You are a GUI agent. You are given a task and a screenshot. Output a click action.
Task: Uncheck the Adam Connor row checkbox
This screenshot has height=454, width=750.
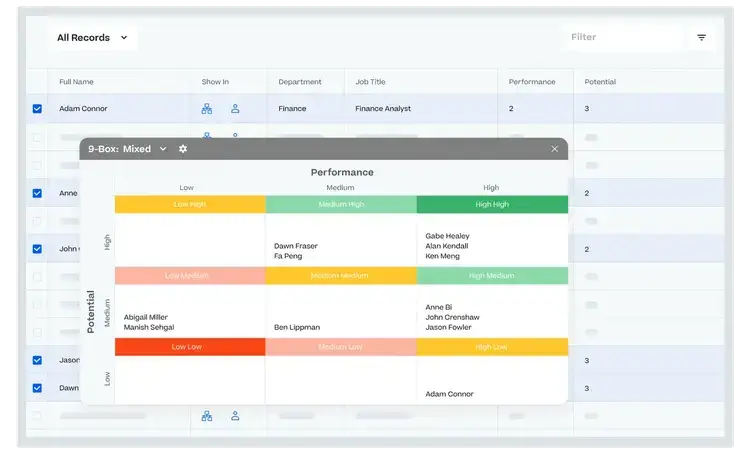37,109
